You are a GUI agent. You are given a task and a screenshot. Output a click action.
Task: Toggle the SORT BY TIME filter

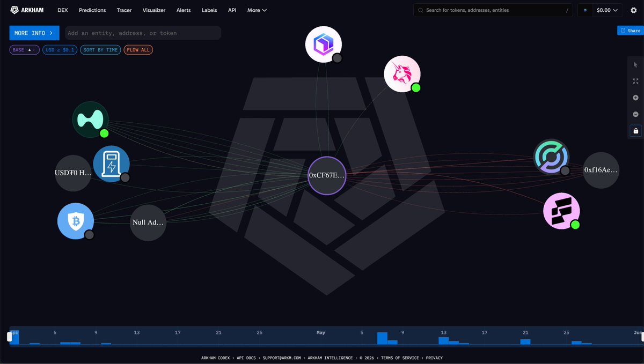pos(101,50)
